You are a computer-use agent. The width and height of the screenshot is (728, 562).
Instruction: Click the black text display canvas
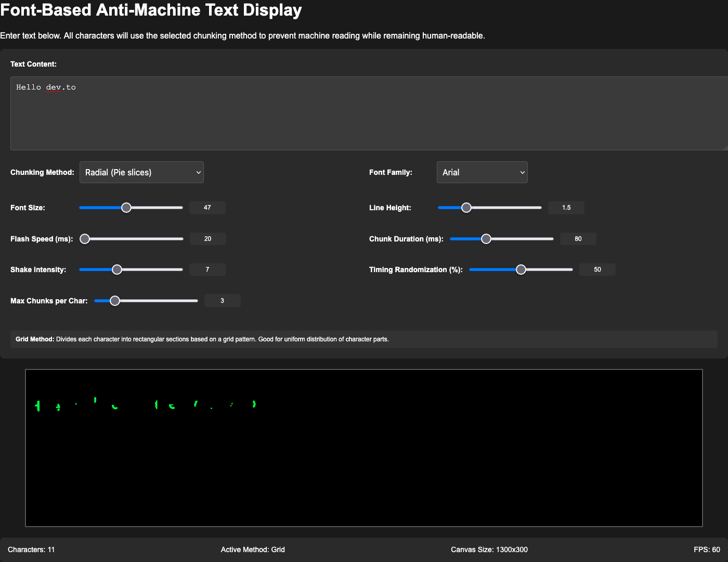point(364,448)
